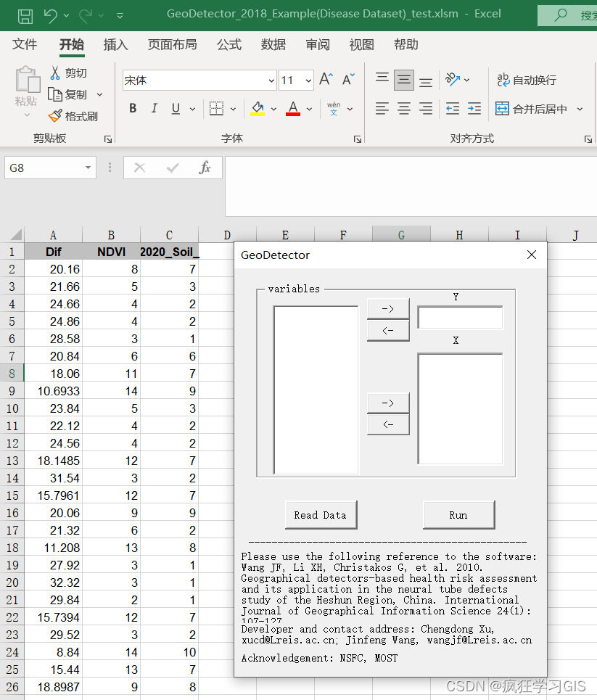
Task: Click Increase Indent icon
Action: [474, 109]
